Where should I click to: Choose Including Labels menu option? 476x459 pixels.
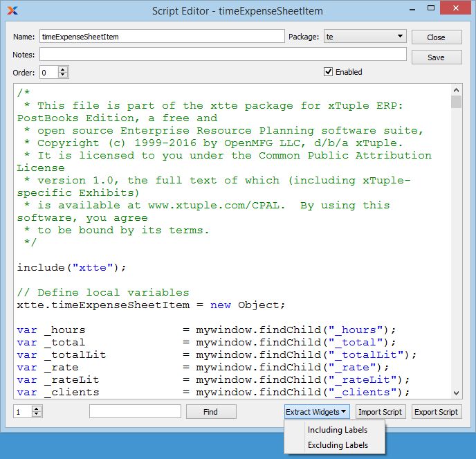pyautogui.click(x=337, y=430)
